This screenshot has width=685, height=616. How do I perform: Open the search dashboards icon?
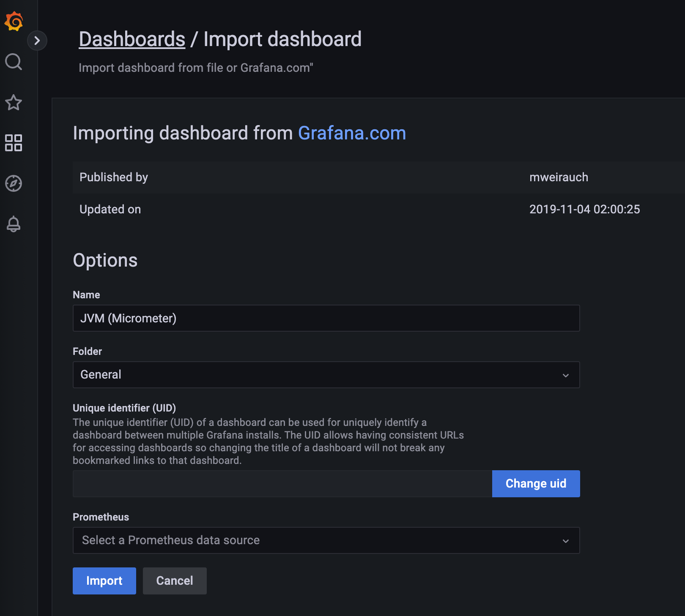click(14, 62)
